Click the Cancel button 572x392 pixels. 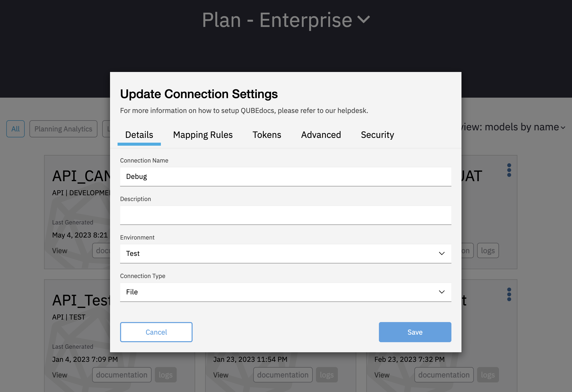[x=156, y=332]
